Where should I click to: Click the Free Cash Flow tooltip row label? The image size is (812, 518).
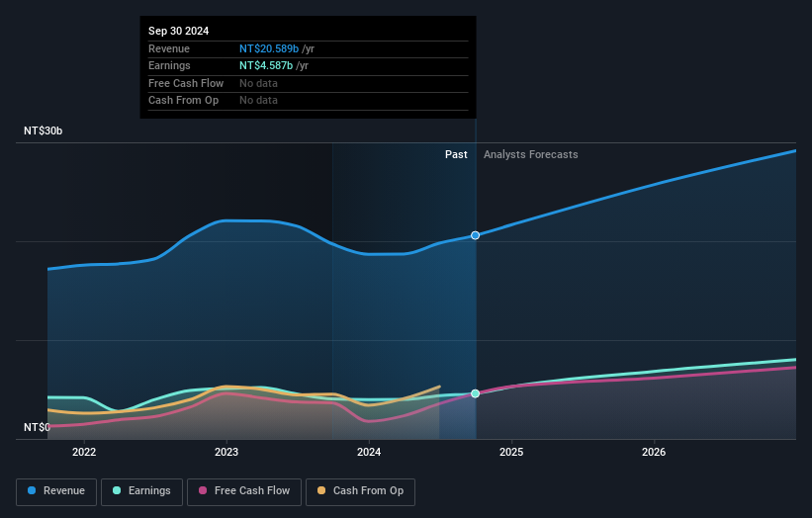tap(186, 83)
